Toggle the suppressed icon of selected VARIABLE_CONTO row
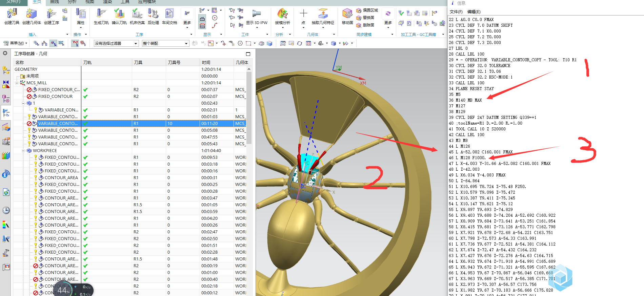Viewport: 644px width, 296px height. 29,124
